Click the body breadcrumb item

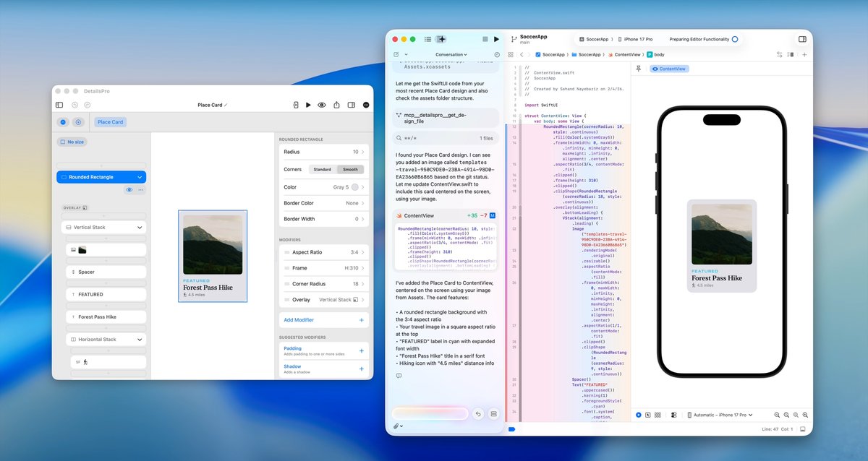(656, 54)
